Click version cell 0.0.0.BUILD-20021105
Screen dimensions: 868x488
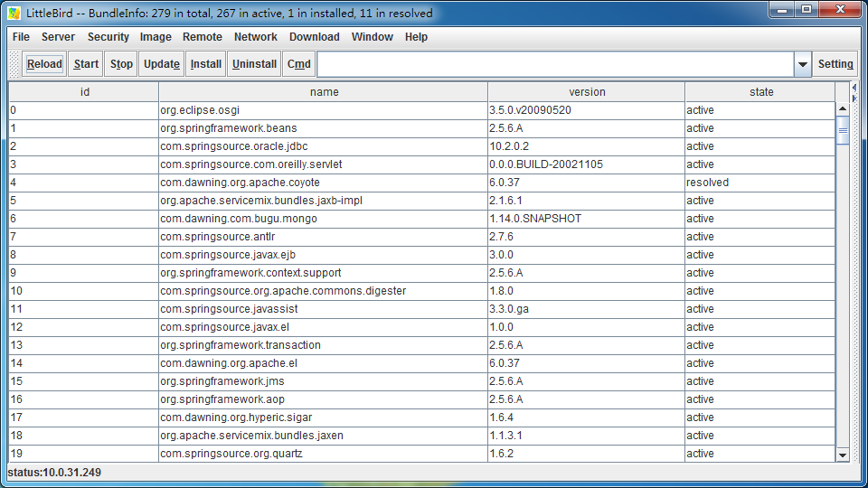[x=586, y=164]
